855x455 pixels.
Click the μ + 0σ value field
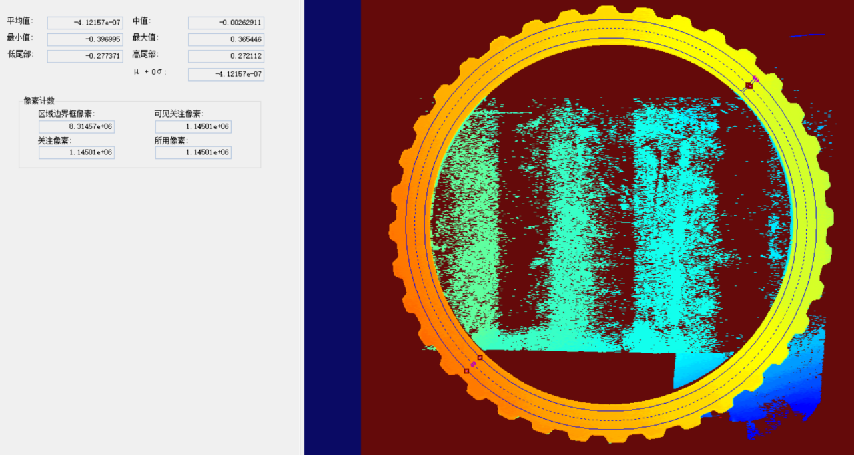pos(226,74)
